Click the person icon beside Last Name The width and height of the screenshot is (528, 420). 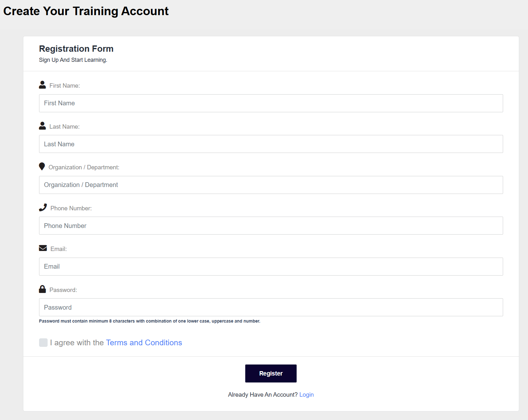[42, 125]
